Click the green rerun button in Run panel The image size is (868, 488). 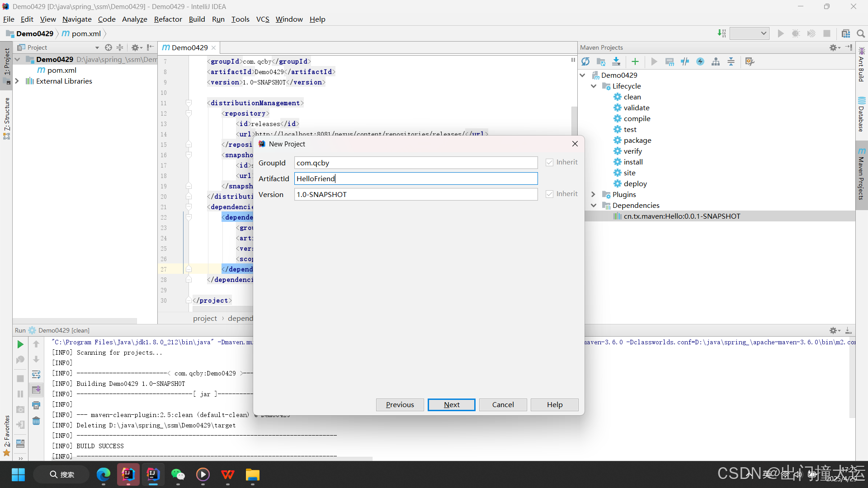pyautogui.click(x=20, y=344)
